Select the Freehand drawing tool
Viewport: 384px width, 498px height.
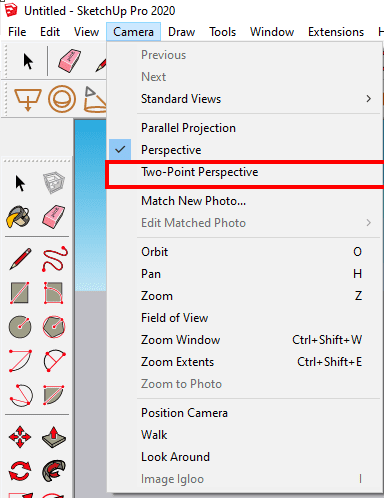pos(55,259)
